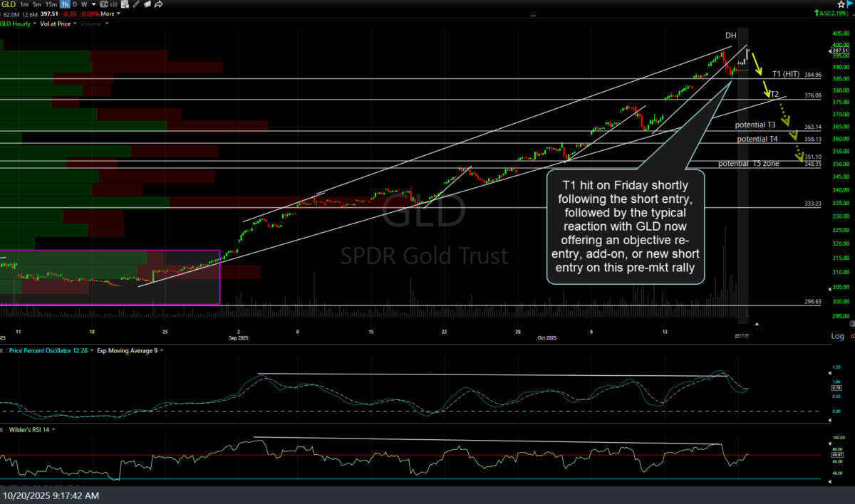This screenshot has height=504, width=855.
Task: Click the share arrow icon
Action: 160,4
